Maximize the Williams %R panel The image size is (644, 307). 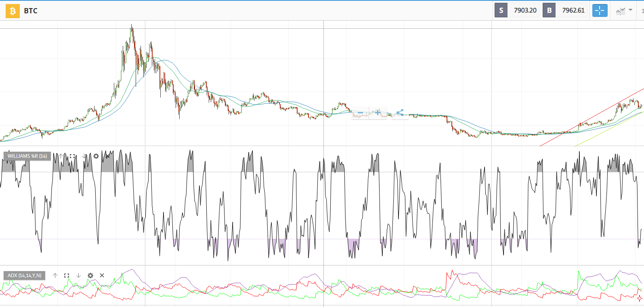[x=72, y=156]
